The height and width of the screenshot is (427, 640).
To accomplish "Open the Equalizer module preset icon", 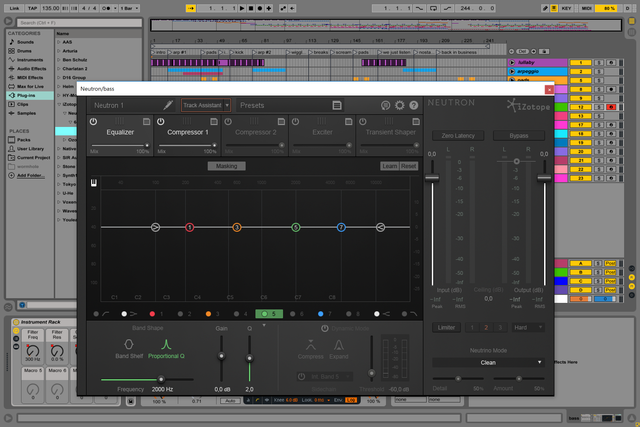I will (x=147, y=121).
